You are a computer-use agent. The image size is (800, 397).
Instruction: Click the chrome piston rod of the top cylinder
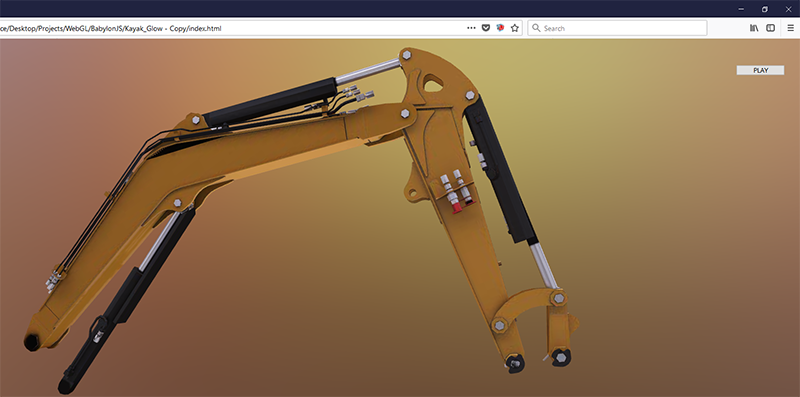(x=367, y=71)
